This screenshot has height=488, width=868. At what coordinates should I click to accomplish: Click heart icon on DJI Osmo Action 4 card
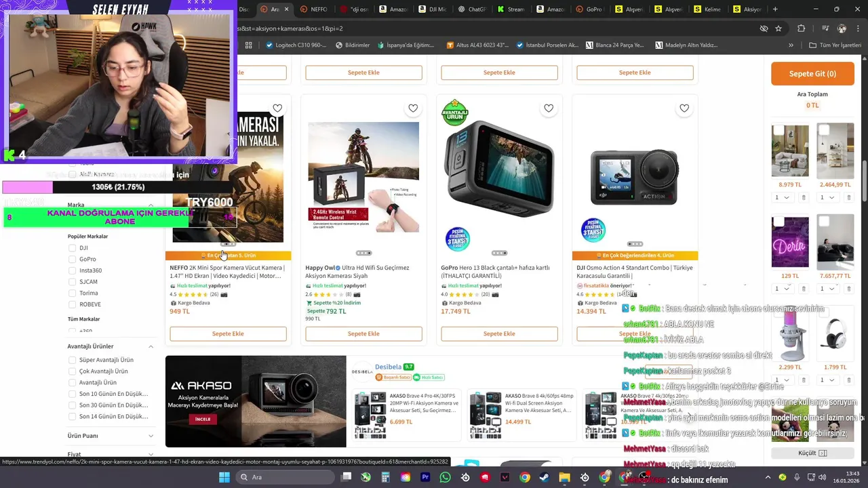click(x=684, y=108)
